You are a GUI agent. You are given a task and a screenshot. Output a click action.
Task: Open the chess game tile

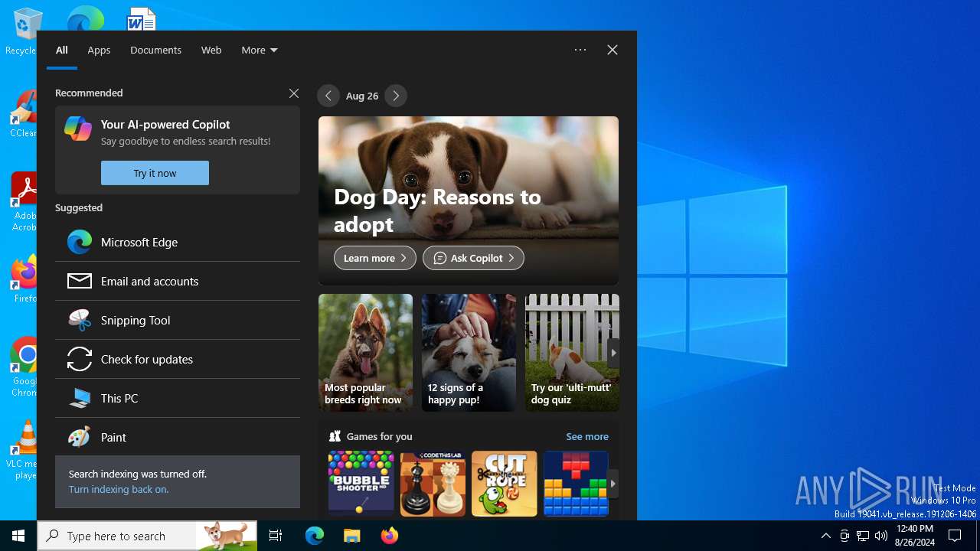(433, 484)
